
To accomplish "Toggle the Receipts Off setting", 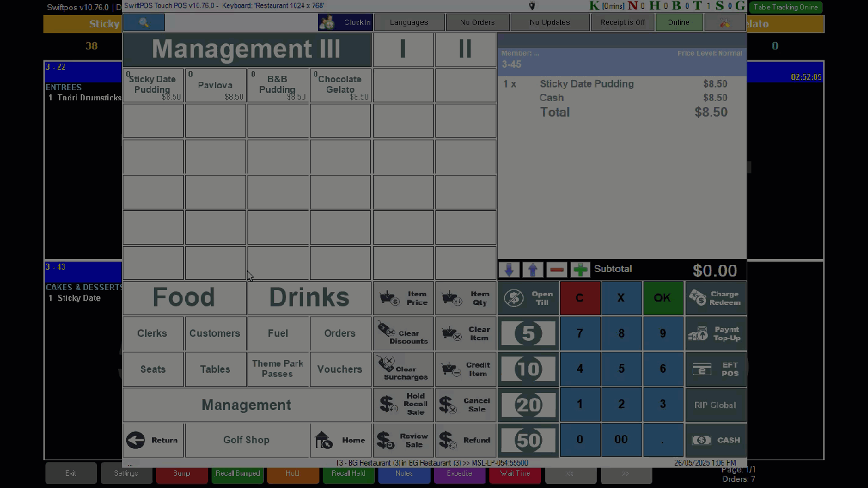I will pos(622,22).
